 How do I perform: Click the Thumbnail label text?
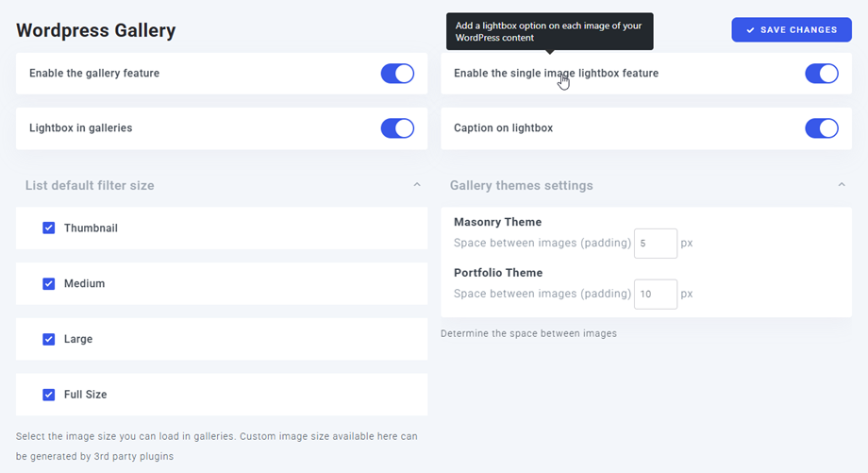point(91,228)
